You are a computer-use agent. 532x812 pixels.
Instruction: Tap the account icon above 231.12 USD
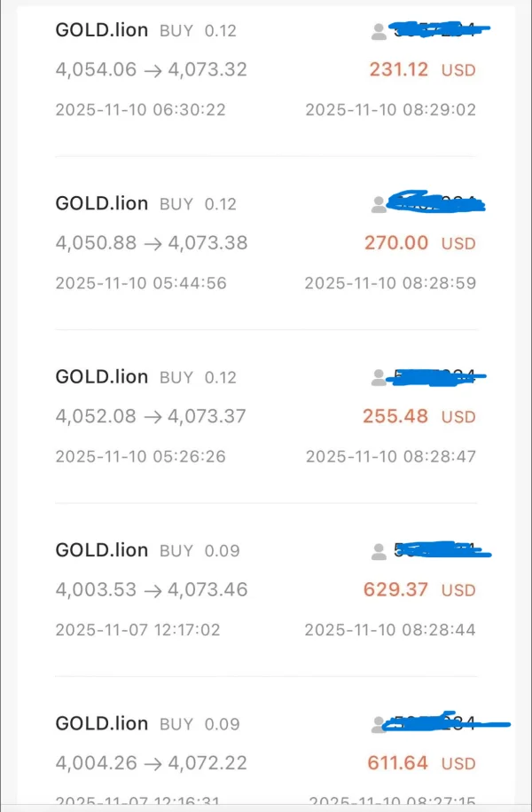tap(379, 32)
